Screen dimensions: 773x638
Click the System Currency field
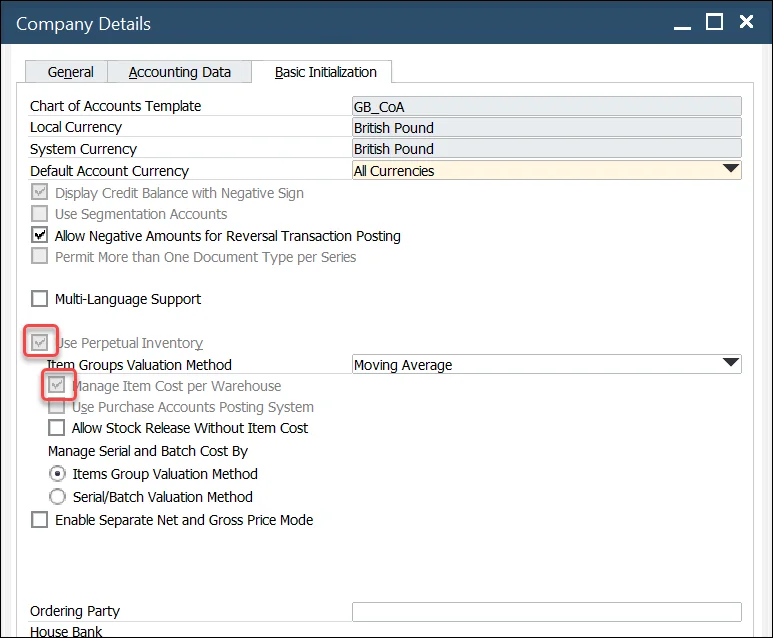click(546, 149)
